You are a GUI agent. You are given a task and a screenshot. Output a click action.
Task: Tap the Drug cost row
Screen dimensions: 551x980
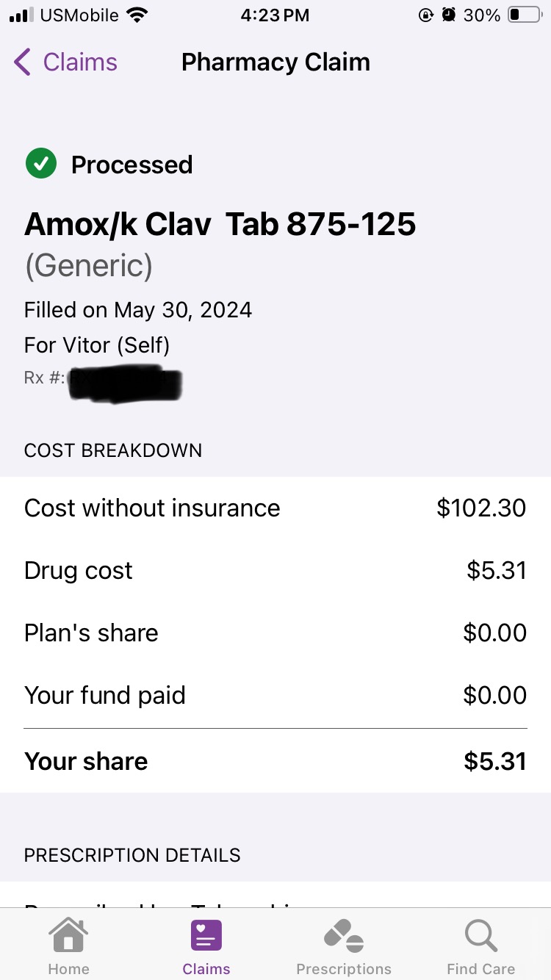[x=275, y=570]
